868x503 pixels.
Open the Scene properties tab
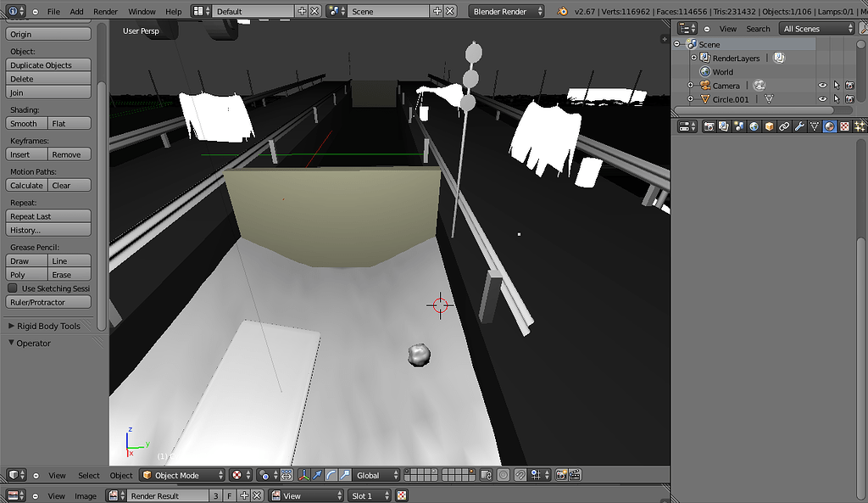(738, 127)
